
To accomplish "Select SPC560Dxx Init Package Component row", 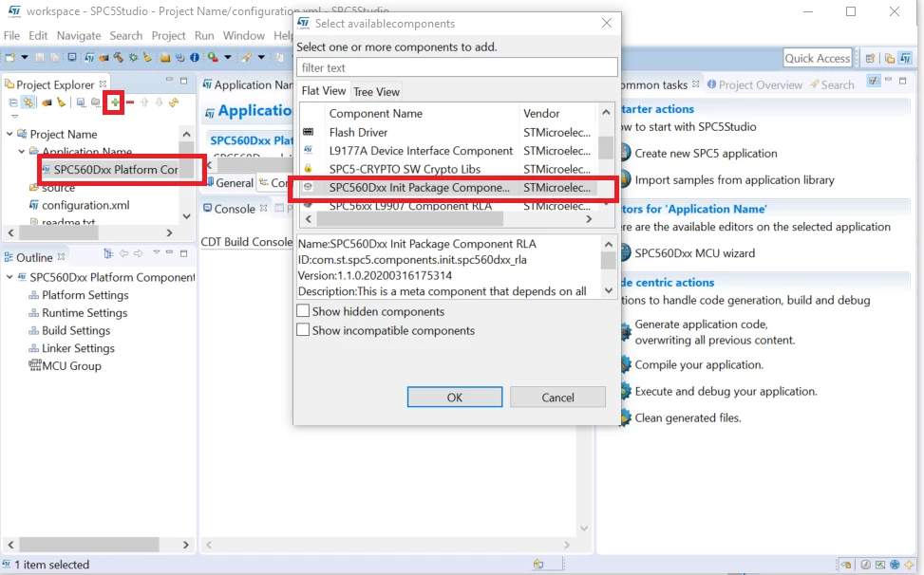I will click(448, 188).
